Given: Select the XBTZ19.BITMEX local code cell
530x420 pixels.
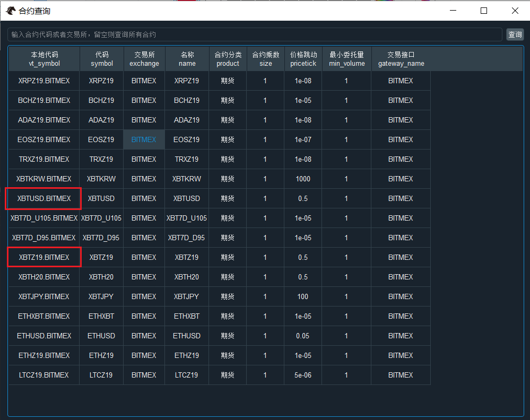Looking at the screenshot, I should 44,257.
